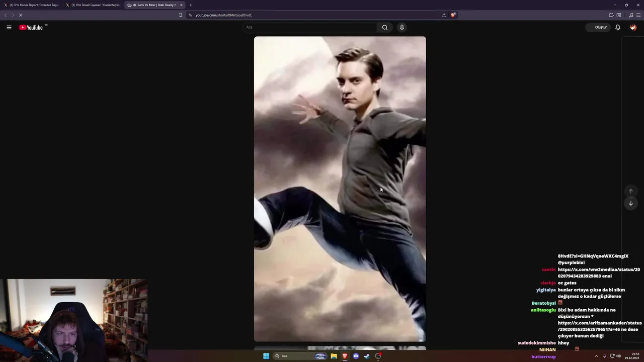Viewport: 644px width, 362px height.
Task: Bookmark this page with the bookmark icon
Action: coord(180,15)
